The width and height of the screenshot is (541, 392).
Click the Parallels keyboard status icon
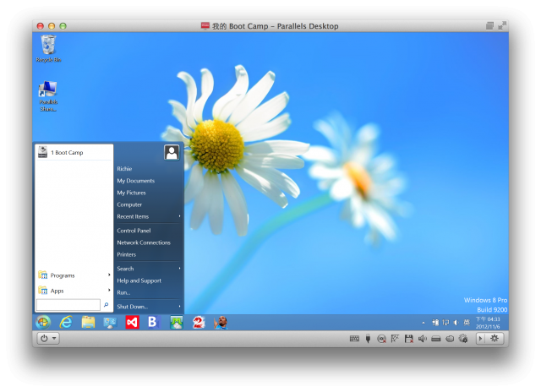[x=354, y=339]
